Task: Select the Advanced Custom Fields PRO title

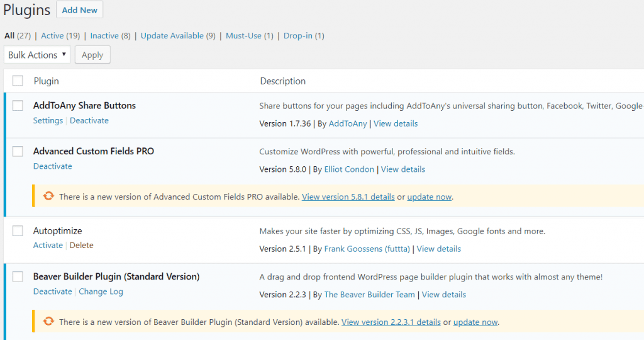Action: (94, 151)
